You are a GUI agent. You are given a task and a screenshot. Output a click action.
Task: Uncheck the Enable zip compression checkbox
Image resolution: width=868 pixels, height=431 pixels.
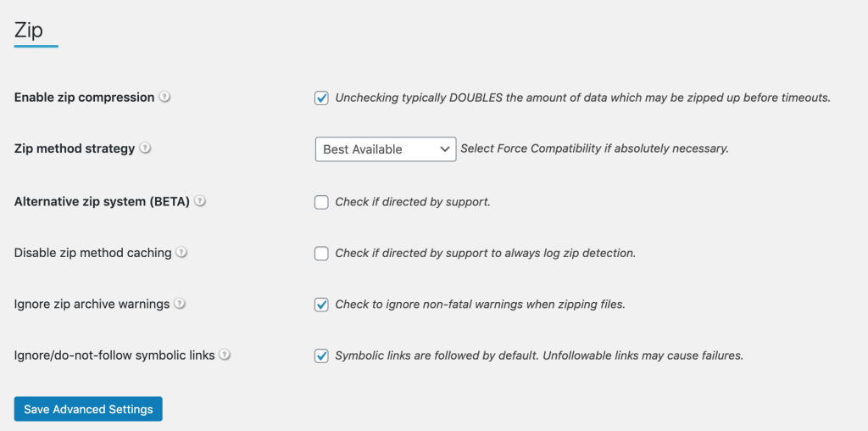pos(321,98)
